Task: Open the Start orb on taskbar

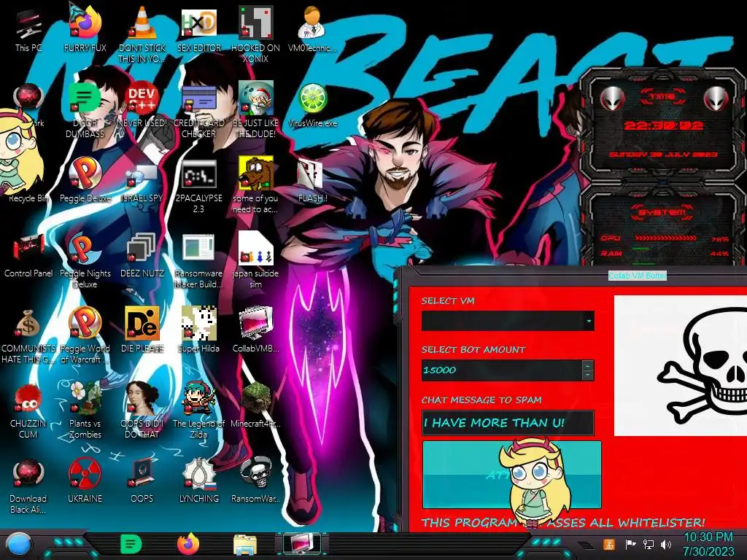Action: point(18,544)
